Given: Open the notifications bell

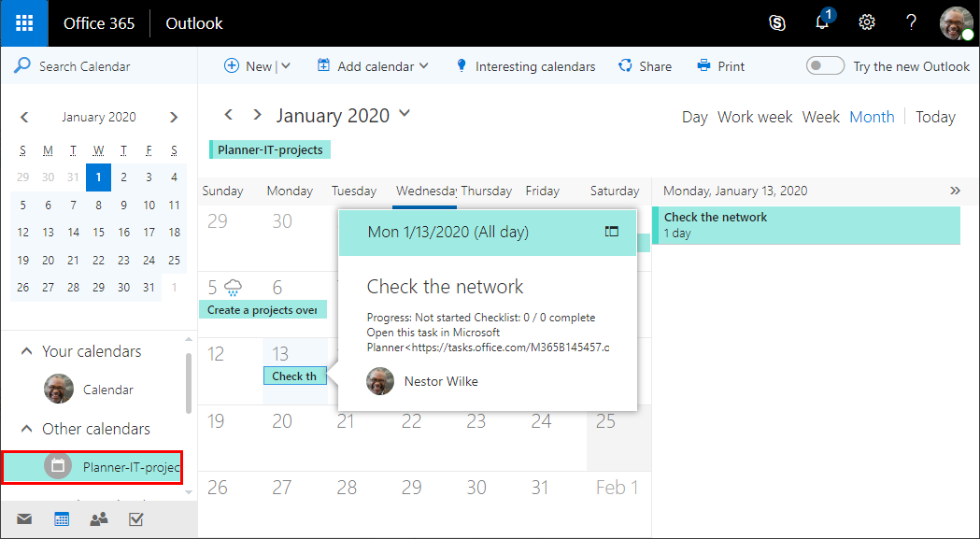Looking at the screenshot, I should (822, 23).
